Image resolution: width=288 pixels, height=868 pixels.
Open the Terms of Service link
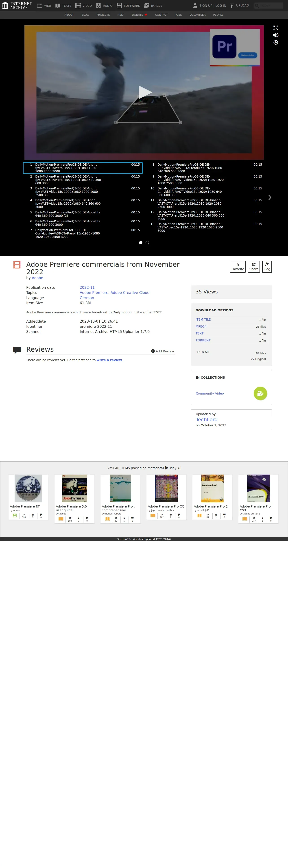click(x=144, y=539)
